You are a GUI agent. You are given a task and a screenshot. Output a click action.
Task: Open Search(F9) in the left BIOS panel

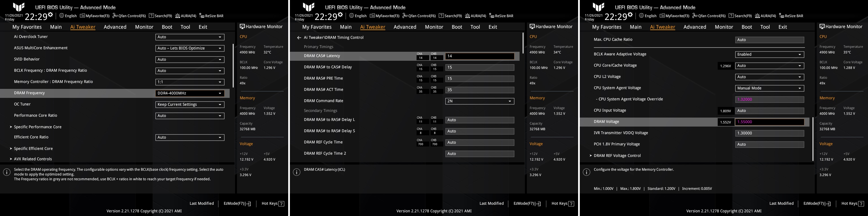click(x=160, y=16)
